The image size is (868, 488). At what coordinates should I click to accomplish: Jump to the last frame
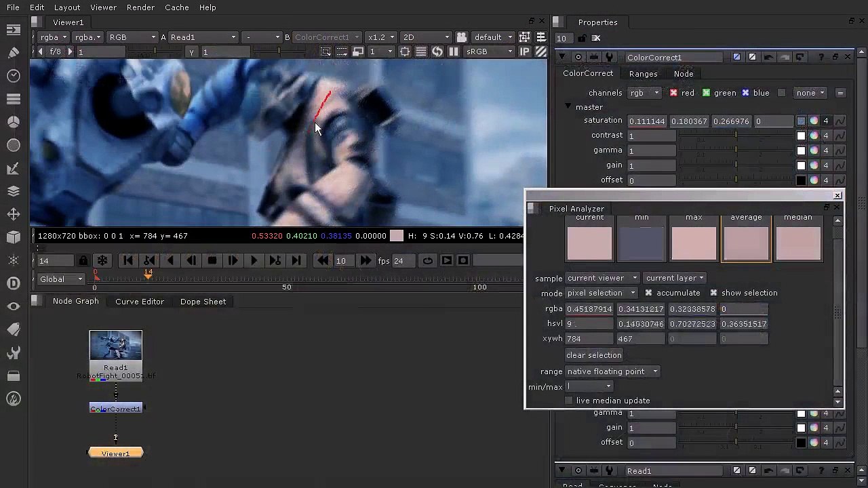[x=296, y=261]
